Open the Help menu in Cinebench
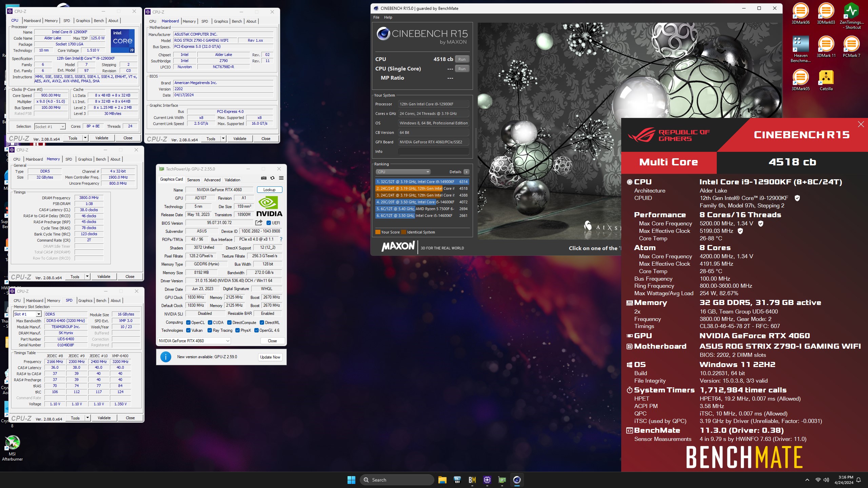The width and height of the screenshot is (868, 488). [388, 17]
